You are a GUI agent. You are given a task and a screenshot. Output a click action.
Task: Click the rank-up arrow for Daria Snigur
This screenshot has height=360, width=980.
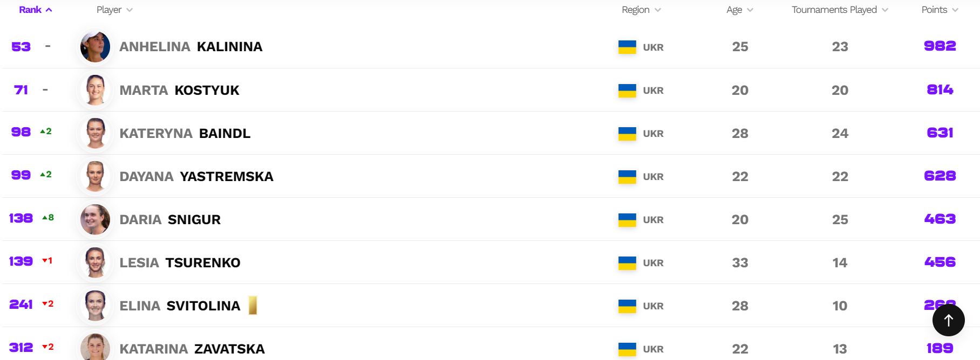coord(45,218)
